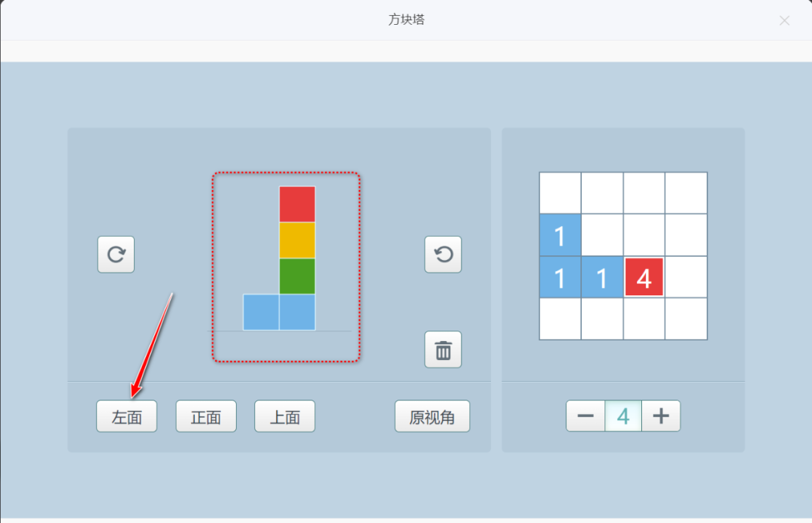This screenshot has height=523, width=812.
Task: Switch to the 左面 view
Action: (x=126, y=416)
